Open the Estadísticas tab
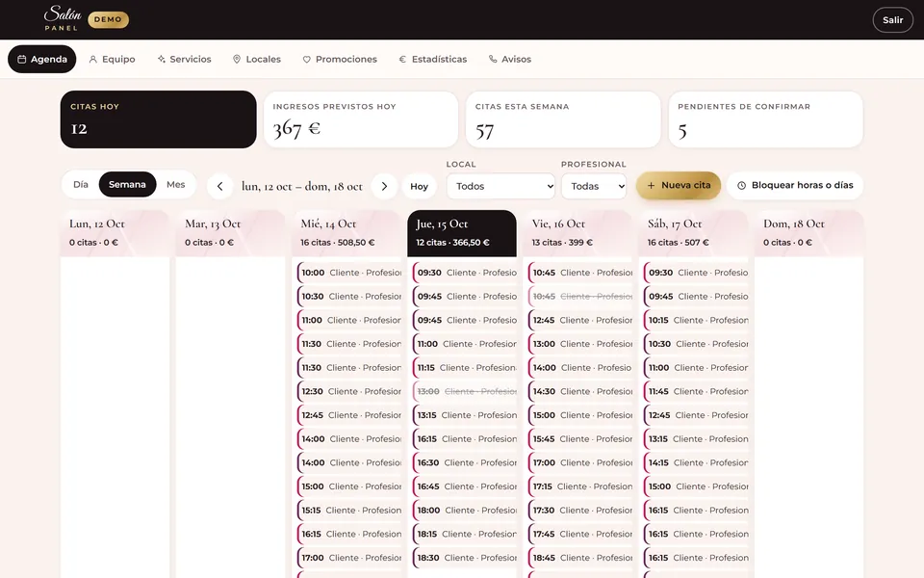This screenshot has height=578, width=924. (433, 59)
